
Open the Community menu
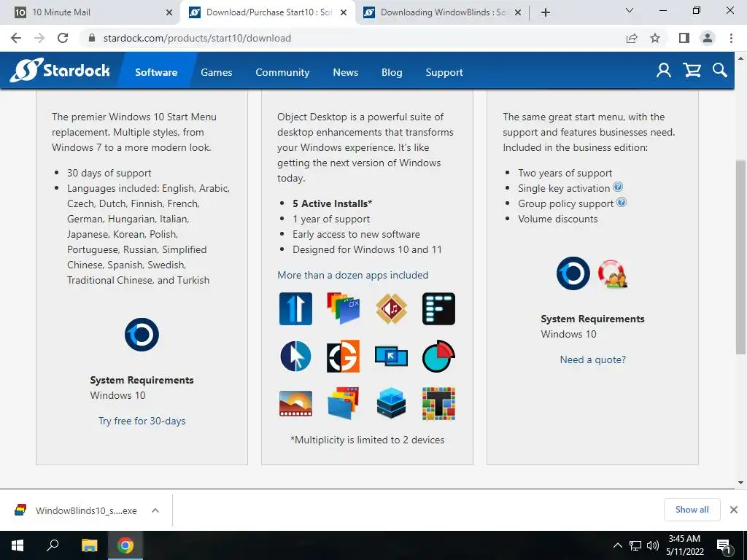click(282, 72)
